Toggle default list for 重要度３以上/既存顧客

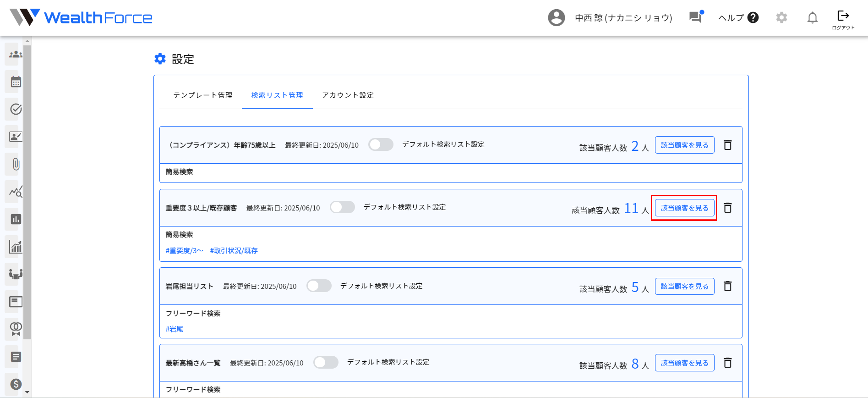342,207
